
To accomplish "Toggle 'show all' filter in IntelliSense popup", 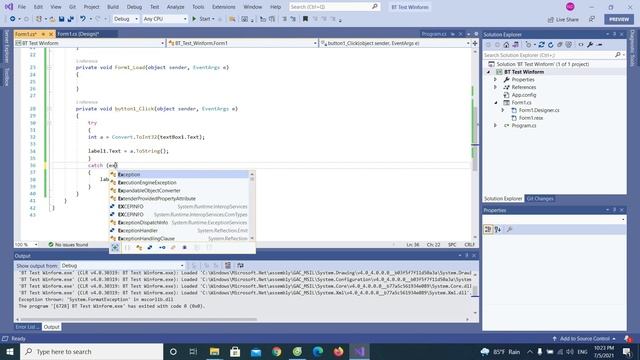I will [116, 247].
